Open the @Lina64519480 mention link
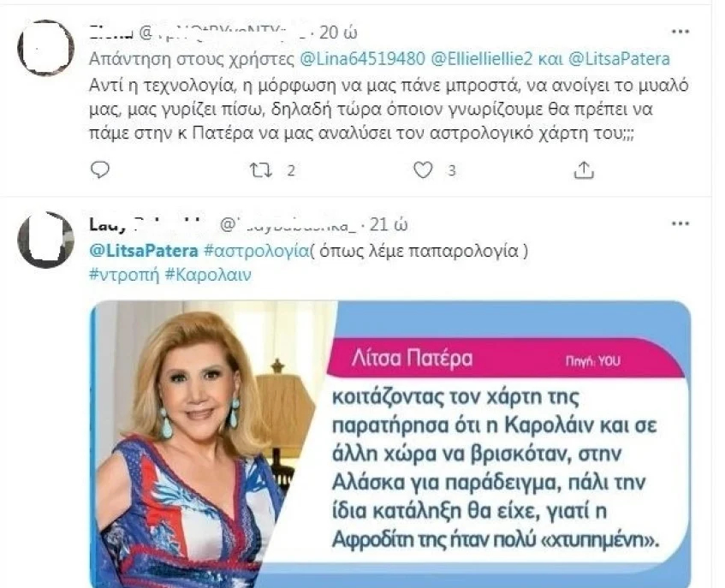 click(363, 59)
